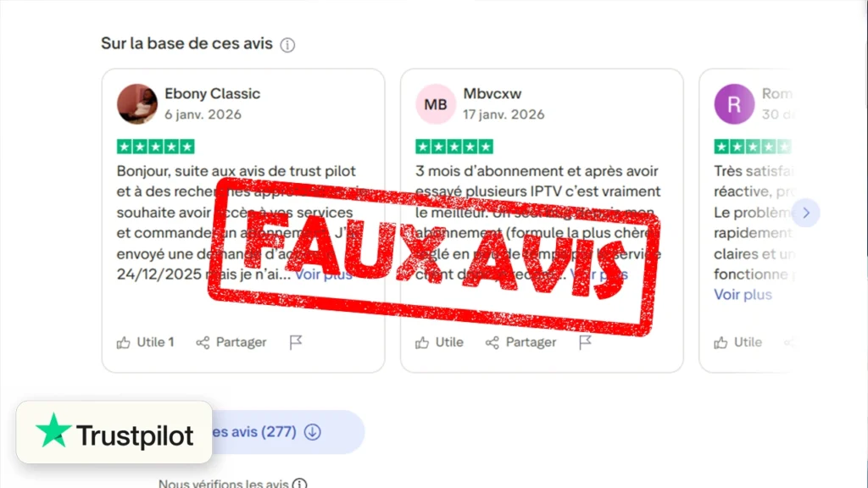Open reviewer name 'Ebony Classic'
The width and height of the screenshot is (868, 488).
click(213, 93)
